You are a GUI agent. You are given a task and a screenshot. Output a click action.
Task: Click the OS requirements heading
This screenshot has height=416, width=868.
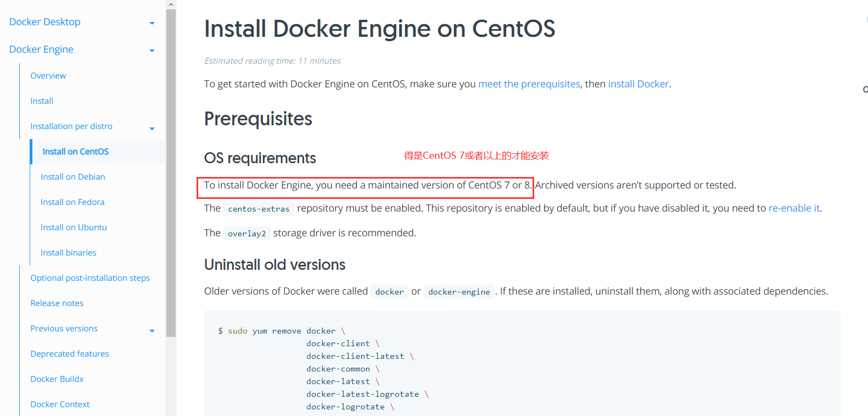pyautogui.click(x=260, y=158)
